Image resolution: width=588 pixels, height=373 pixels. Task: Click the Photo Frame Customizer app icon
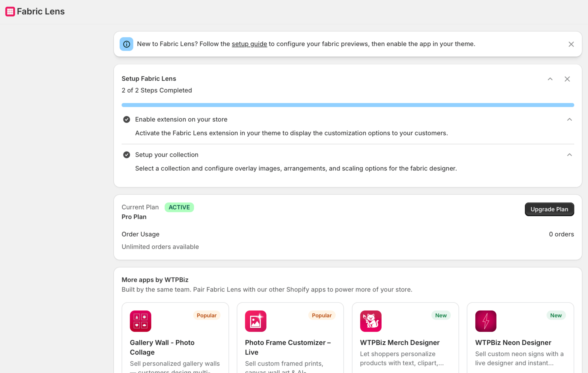coord(255,321)
